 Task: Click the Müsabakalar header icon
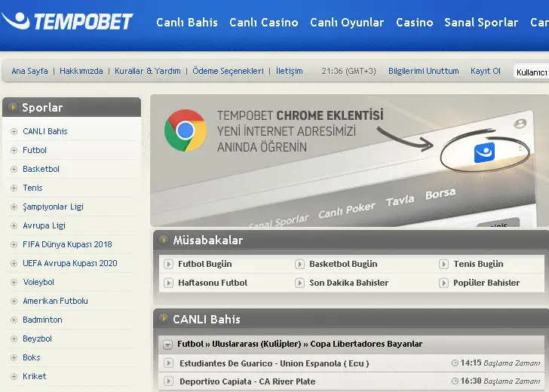tap(163, 240)
